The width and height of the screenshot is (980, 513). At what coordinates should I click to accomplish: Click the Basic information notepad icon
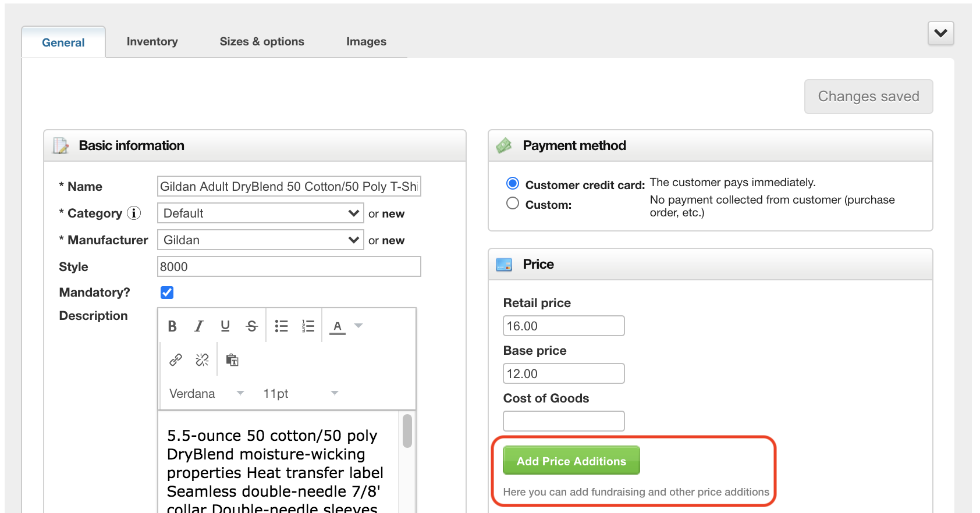pos(61,145)
